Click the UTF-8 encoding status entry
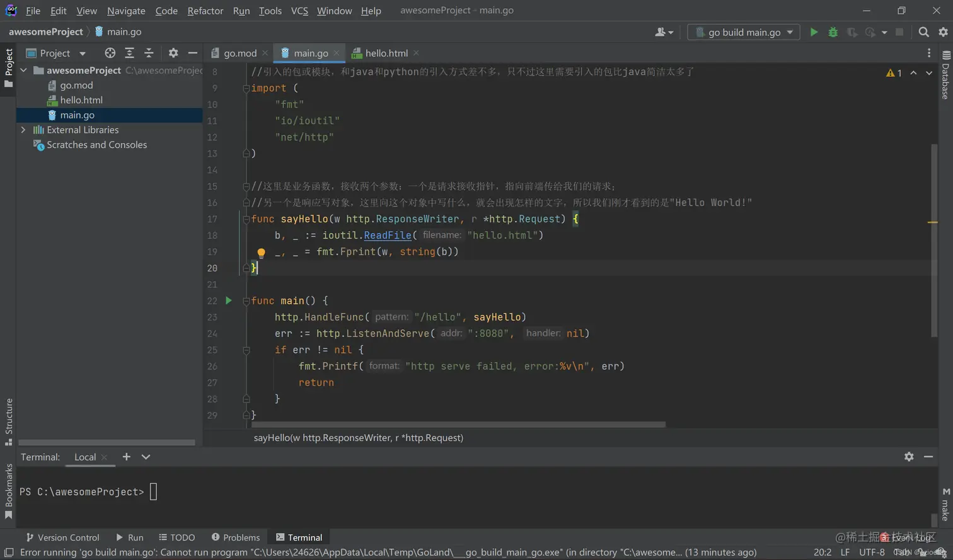Viewport: 953px width, 560px height. (872, 552)
